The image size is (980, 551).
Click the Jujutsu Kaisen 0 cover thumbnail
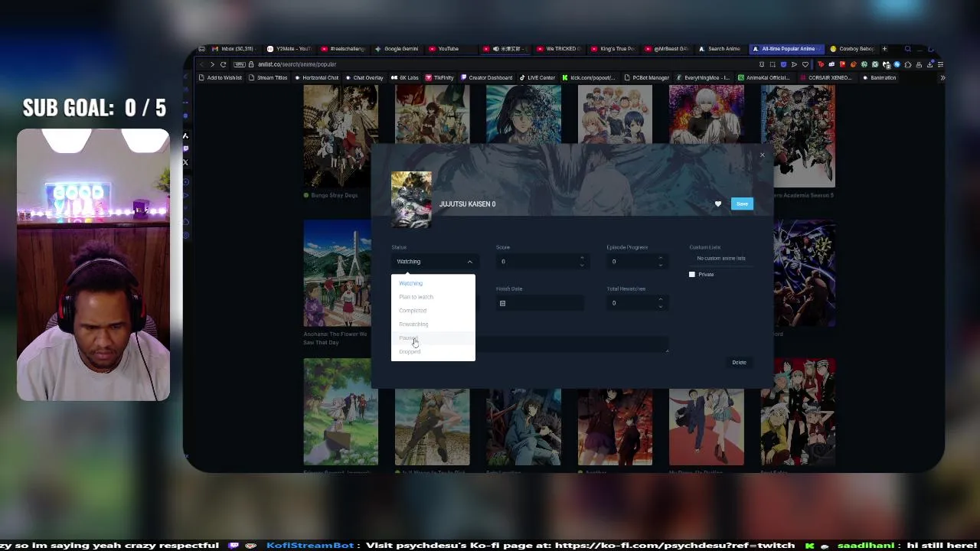tap(411, 200)
